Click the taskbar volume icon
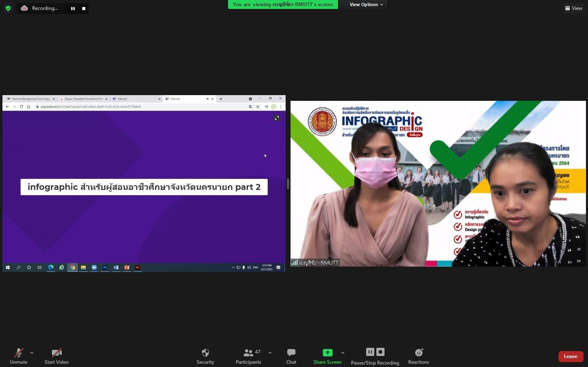The width and height of the screenshot is (588, 367). tap(249, 267)
